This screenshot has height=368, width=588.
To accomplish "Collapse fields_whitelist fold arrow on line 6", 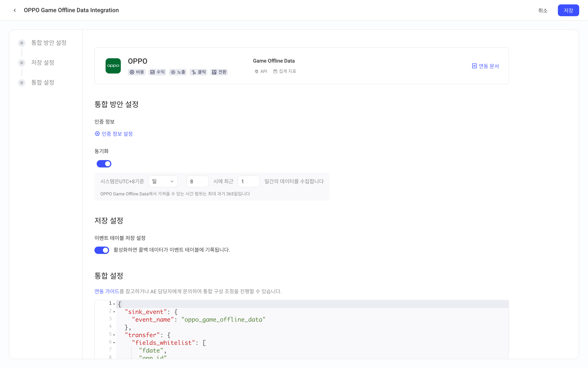I will (114, 343).
